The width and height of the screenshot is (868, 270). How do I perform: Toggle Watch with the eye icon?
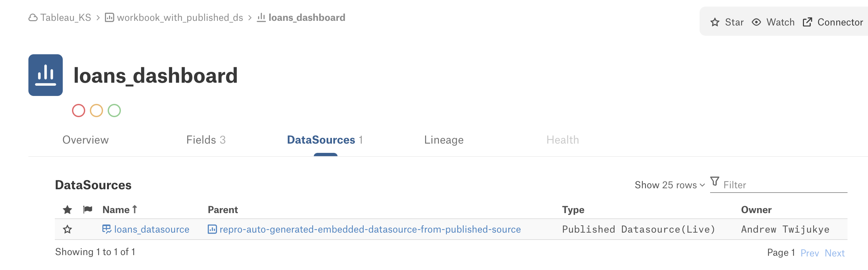[773, 22]
